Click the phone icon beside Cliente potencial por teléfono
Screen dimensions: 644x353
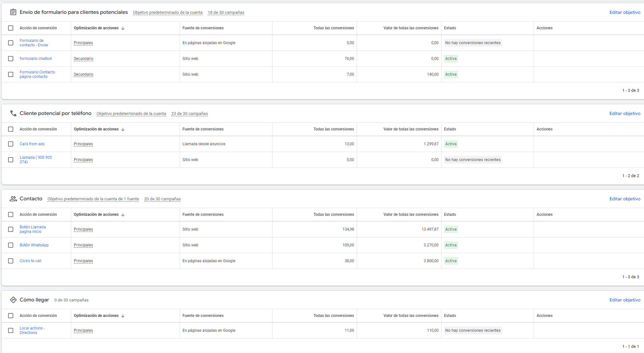[13, 113]
